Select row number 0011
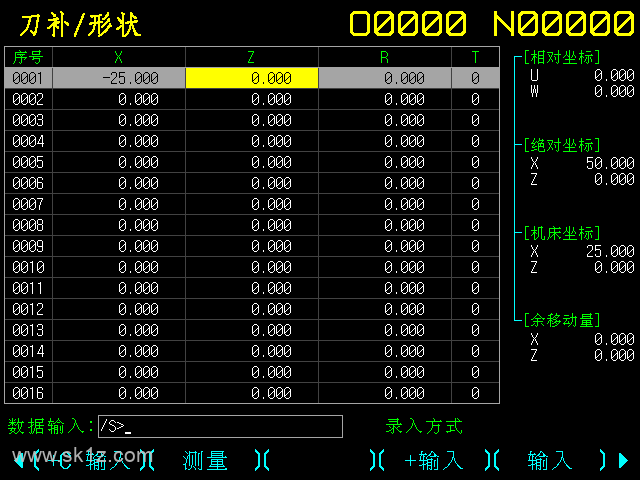This screenshot has height=480, width=640. click(x=28, y=288)
